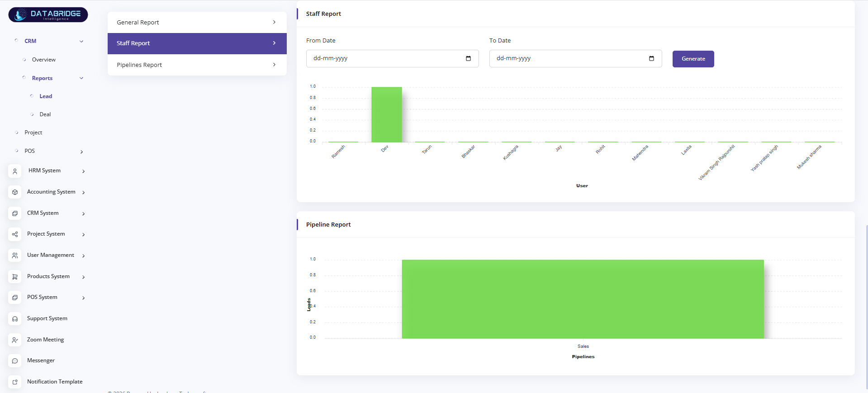868x393 pixels.
Task: Collapse the CRM menu chevron
Action: point(81,41)
